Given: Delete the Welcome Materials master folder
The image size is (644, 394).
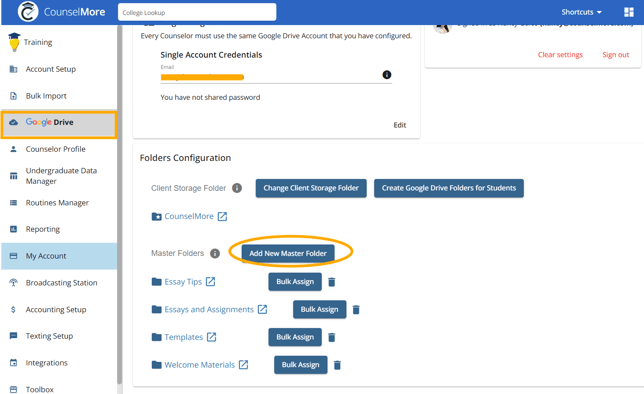Looking at the screenshot, I should pyautogui.click(x=337, y=365).
